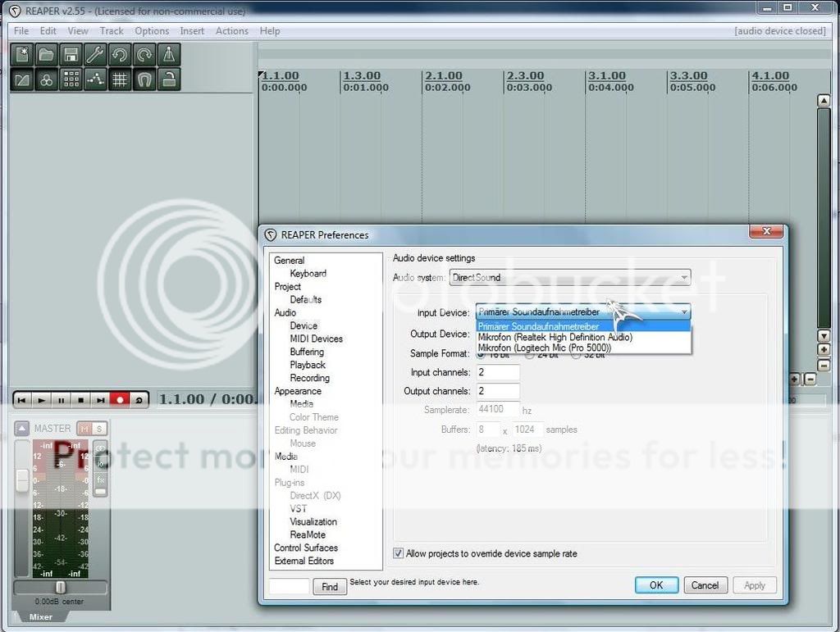Choose the 24 bit sample format radio

(x=529, y=355)
